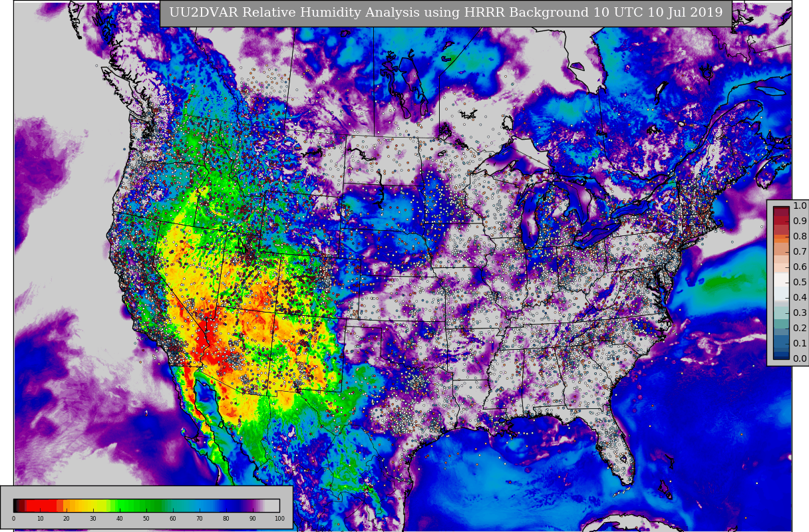Viewport: 809px width, 532px height.
Task: Pick the orange swatch on vertical colorbar
Action: pos(781,237)
